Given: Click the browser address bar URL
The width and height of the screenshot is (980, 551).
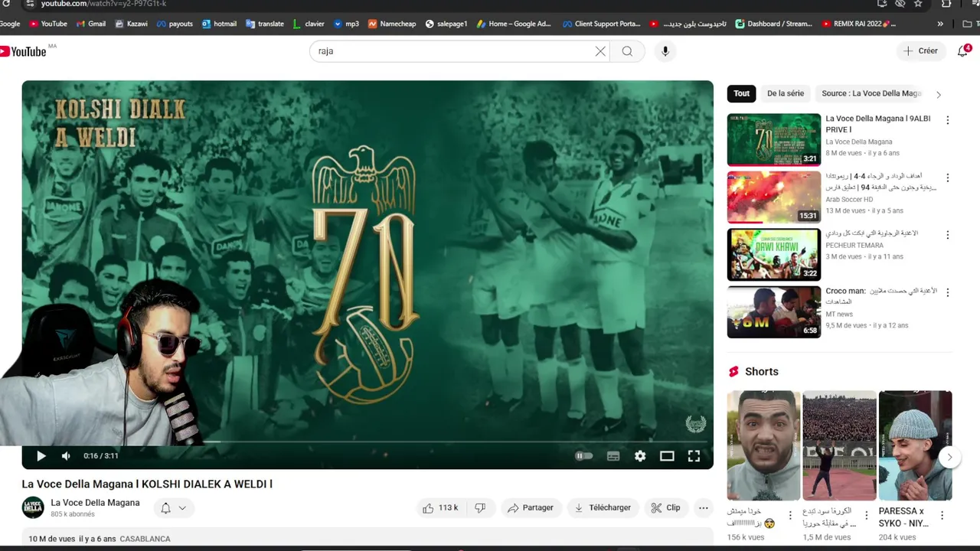Looking at the screenshot, I should click(x=103, y=4).
